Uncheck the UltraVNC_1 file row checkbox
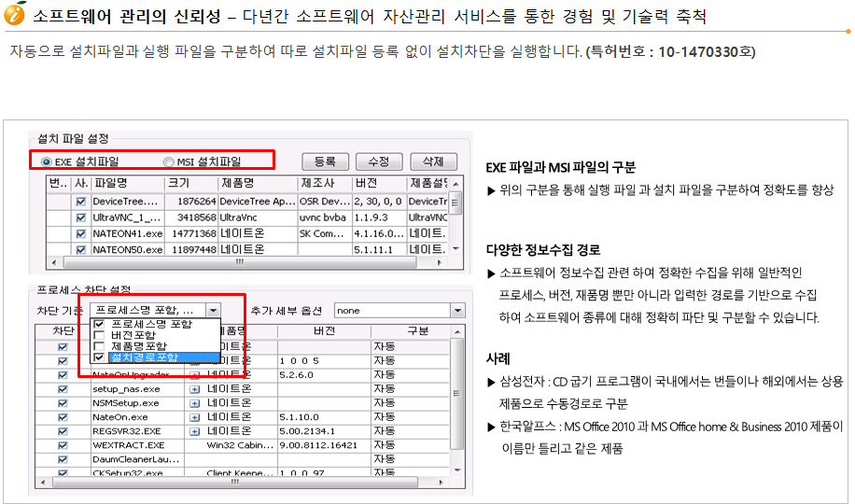The width and height of the screenshot is (855, 504). (81, 217)
